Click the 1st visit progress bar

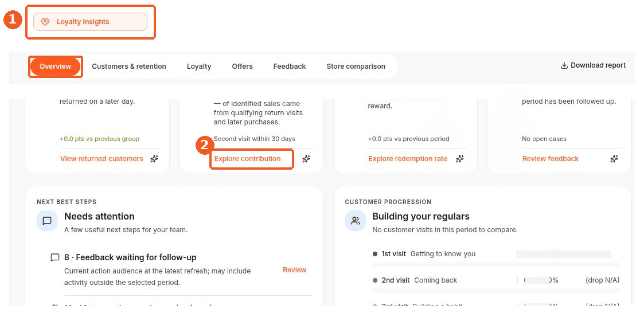496,264
